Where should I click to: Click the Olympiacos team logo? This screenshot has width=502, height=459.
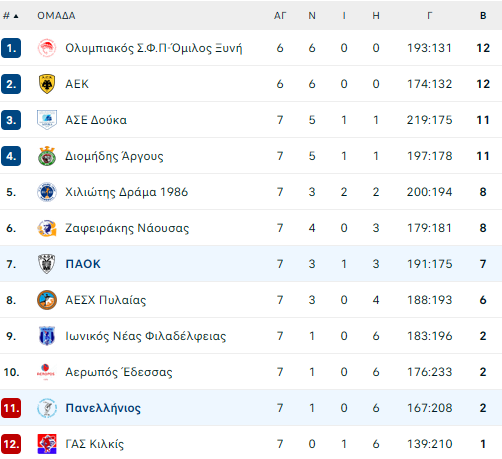point(47,48)
